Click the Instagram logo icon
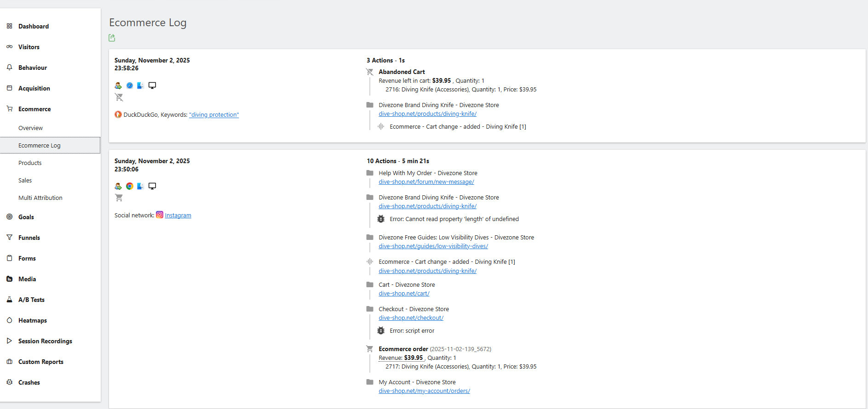 pos(160,215)
